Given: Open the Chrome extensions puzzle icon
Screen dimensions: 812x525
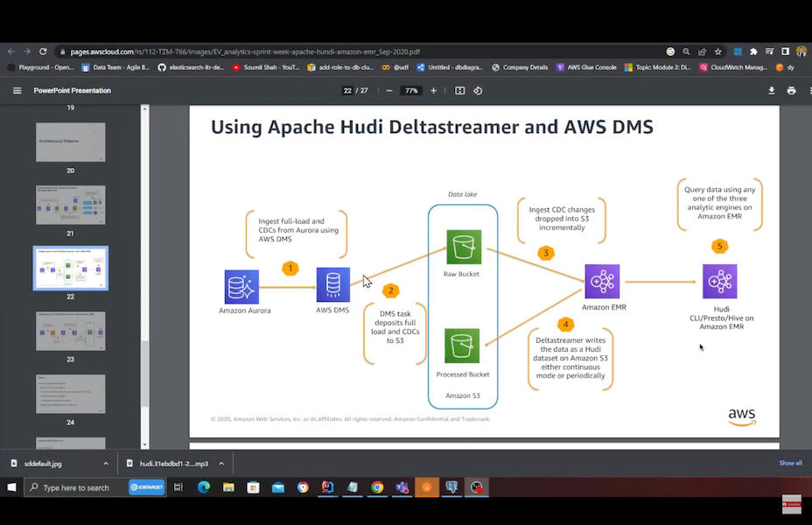Looking at the screenshot, I should click(x=753, y=52).
